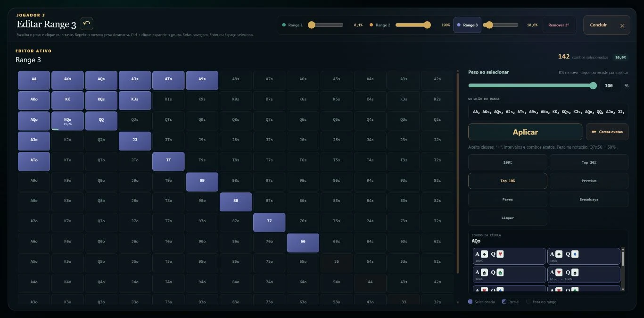Image resolution: width=644 pixels, height=318 pixels.
Task: Click the weight value field showing 100
Action: pyautogui.click(x=609, y=86)
